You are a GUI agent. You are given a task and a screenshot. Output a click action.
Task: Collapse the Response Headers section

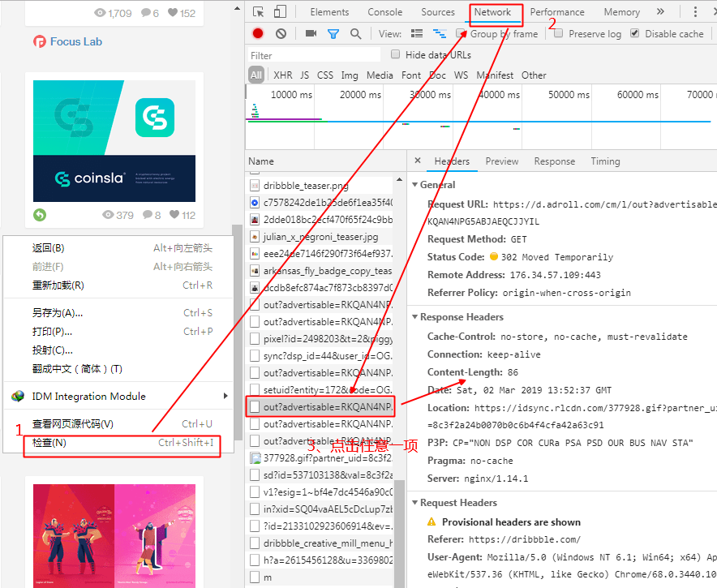pos(414,317)
